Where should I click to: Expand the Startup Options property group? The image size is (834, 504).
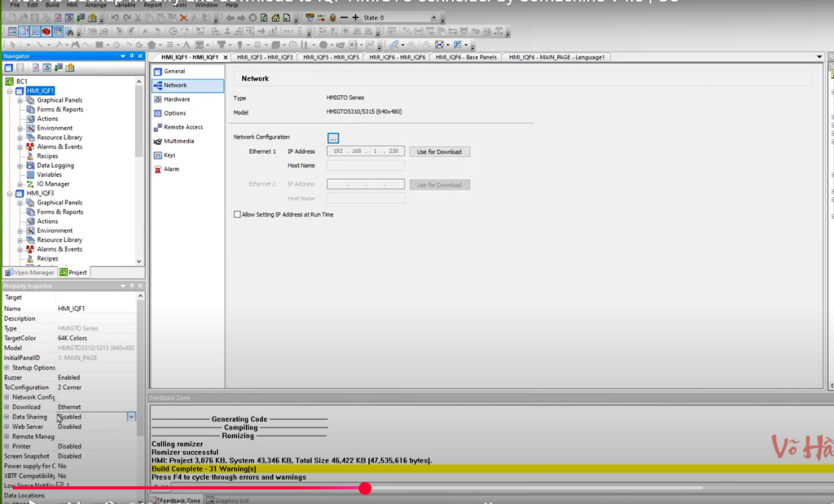pos(7,367)
